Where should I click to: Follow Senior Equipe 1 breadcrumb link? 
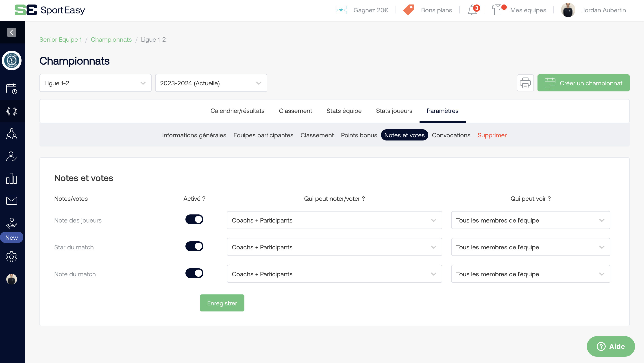point(61,39)
